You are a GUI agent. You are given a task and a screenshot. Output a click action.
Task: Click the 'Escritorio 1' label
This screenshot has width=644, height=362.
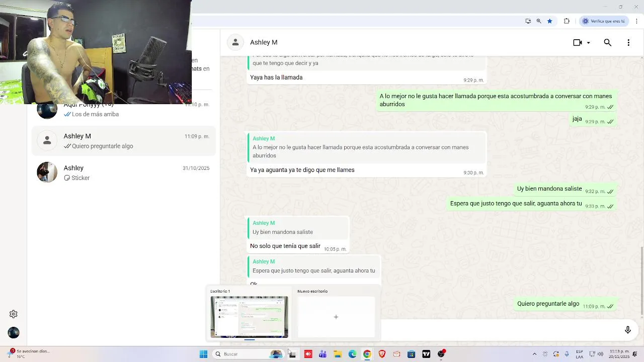click(x=220, y=291)
